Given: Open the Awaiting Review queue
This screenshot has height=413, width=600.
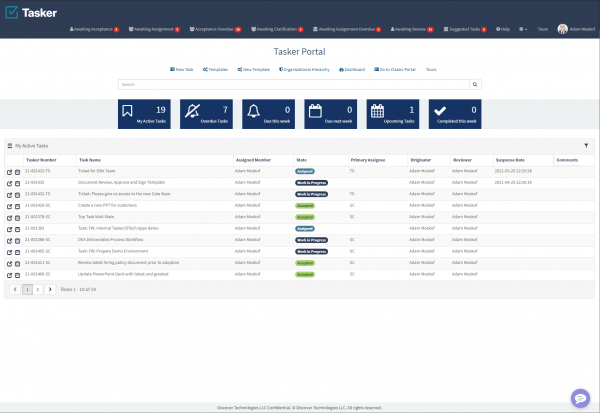Looking at the screenshot, I should pyautogui.click(x=412, y=29).
